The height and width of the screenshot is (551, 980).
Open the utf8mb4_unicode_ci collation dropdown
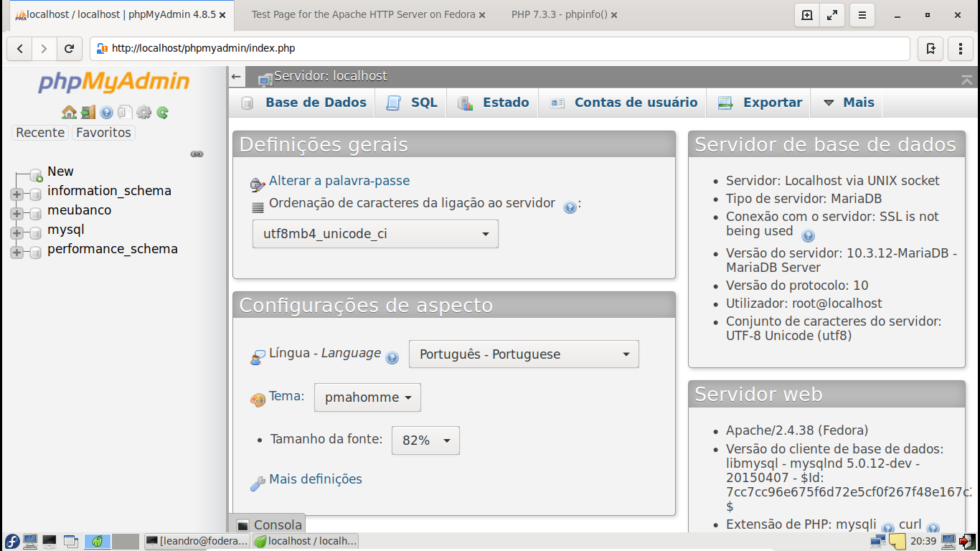[x=375, y=234]
